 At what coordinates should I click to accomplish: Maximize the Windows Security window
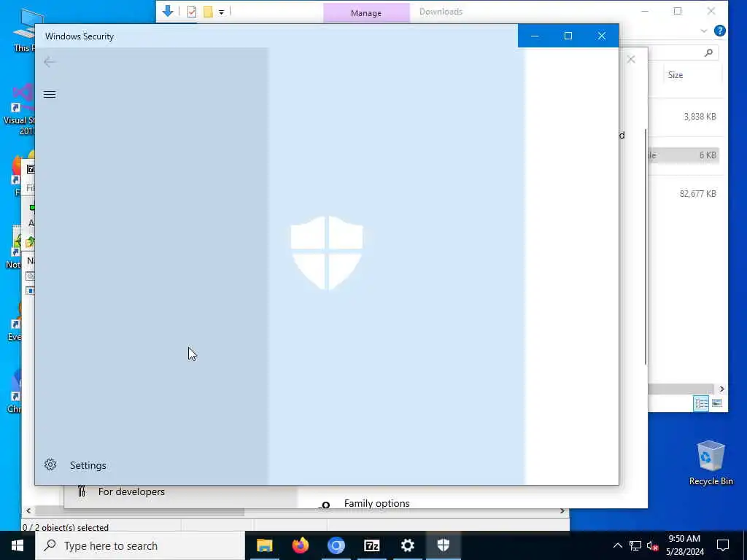568,36
